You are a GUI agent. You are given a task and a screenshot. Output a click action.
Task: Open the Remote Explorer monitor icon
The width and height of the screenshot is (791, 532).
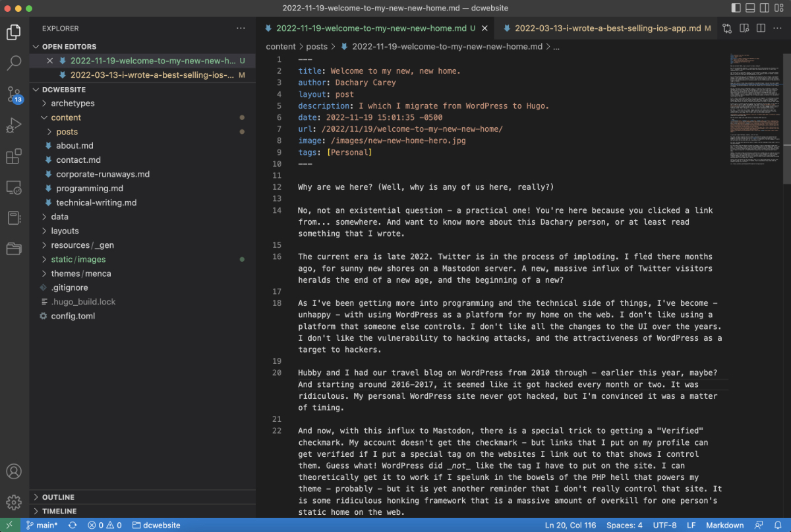pos(14,187)
